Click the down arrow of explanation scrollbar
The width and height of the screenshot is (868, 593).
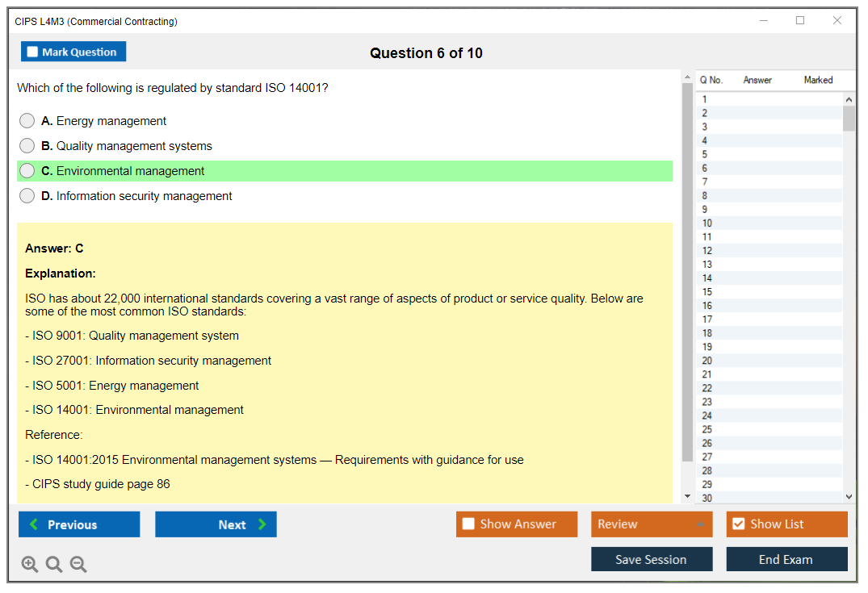[x=687, y=496]
